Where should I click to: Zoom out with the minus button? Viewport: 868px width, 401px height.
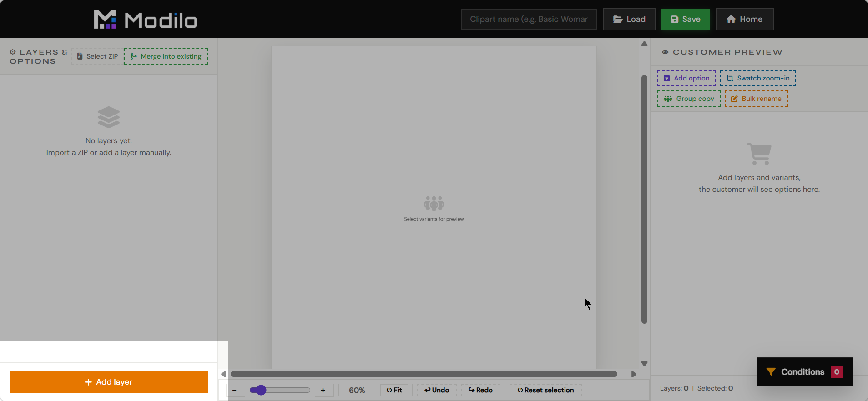click(234, 390)
